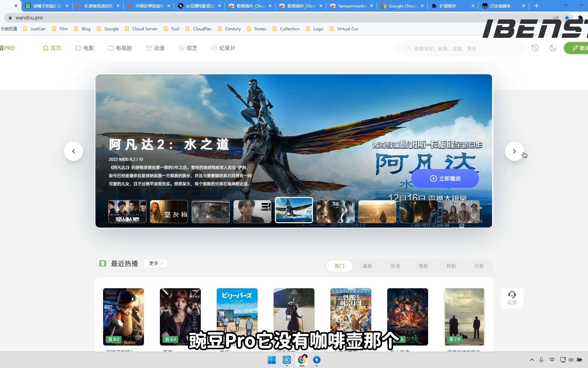
Task: Open the 动漫 anime nav item
Action: click(x=156, y=48)
